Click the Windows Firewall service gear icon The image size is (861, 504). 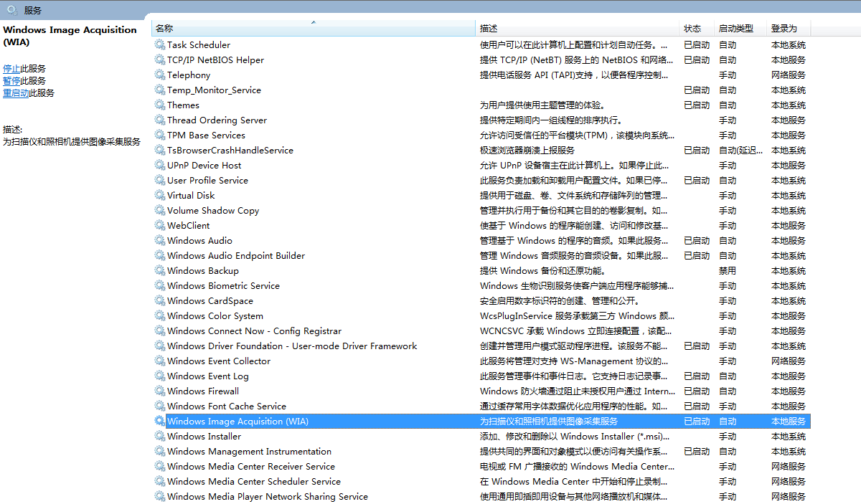point(159,391)
